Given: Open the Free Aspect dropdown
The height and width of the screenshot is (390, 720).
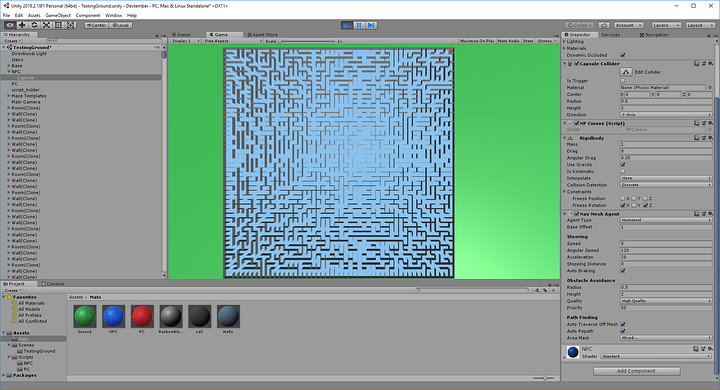Looking at the screenshot, I should 233,41.
